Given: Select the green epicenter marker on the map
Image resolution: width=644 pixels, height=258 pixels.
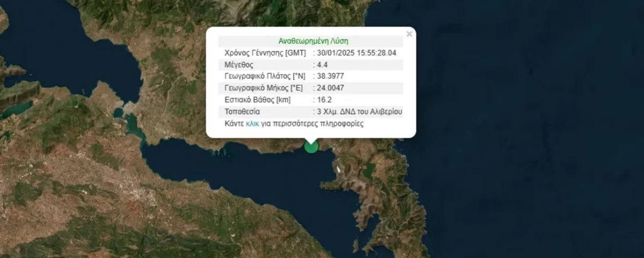Looking at the screenshot, I should click(311, 146).
